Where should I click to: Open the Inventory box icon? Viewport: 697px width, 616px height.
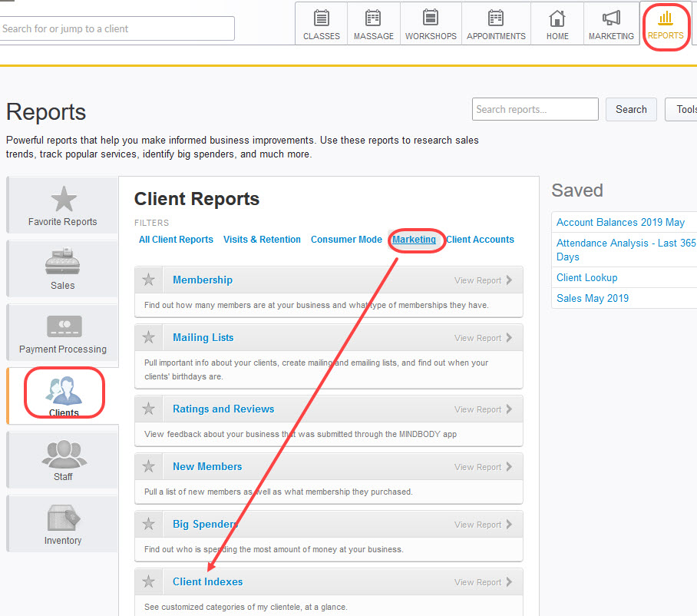click(63, 523)
